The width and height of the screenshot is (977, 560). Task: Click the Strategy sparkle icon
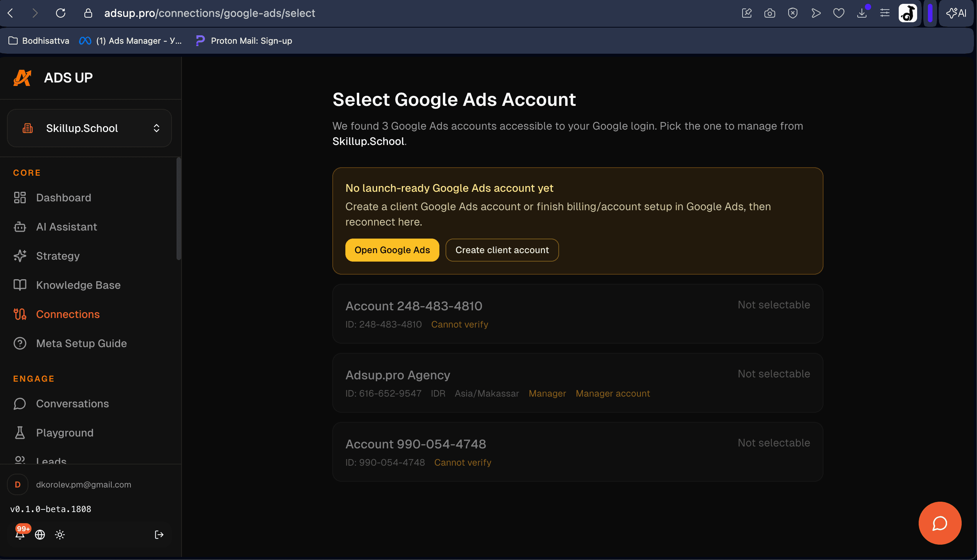coord(20,256)
